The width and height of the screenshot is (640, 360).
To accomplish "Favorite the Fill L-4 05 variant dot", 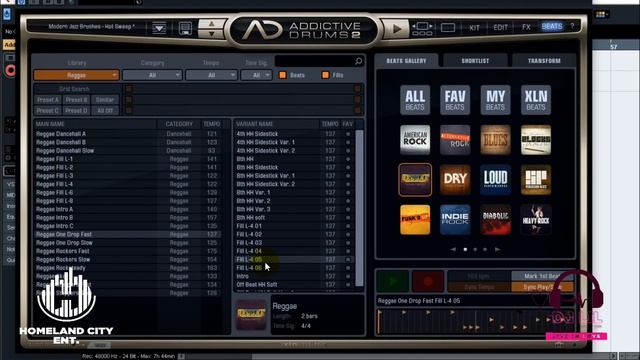I will pyautogui.click(x=348, y=260).
